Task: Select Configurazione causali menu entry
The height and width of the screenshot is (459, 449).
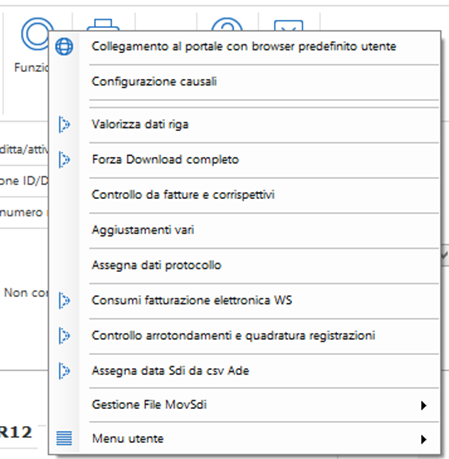Action: pyautogui.click(x=154, y=81)
